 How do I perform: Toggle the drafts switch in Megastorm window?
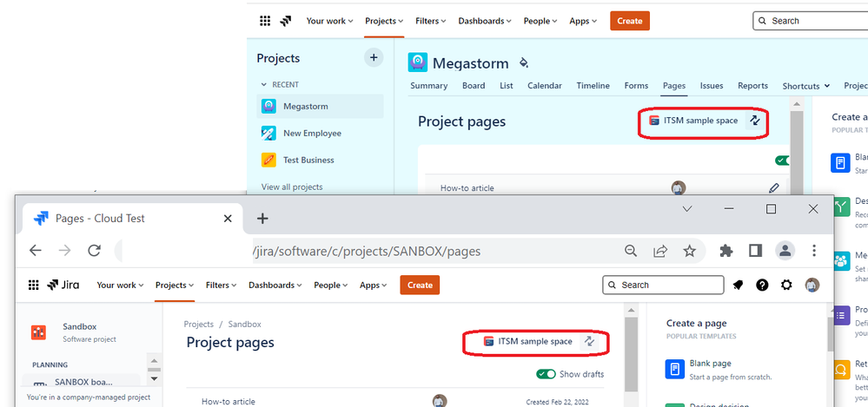coord(782,161)
